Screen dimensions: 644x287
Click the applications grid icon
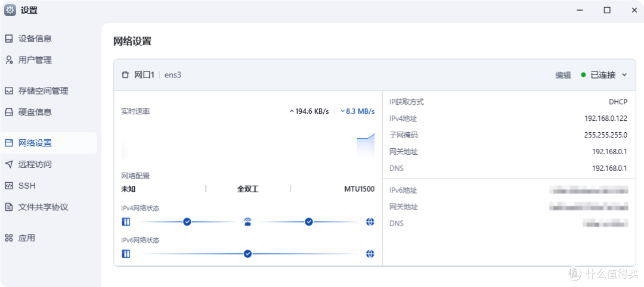tap(9, 238)
